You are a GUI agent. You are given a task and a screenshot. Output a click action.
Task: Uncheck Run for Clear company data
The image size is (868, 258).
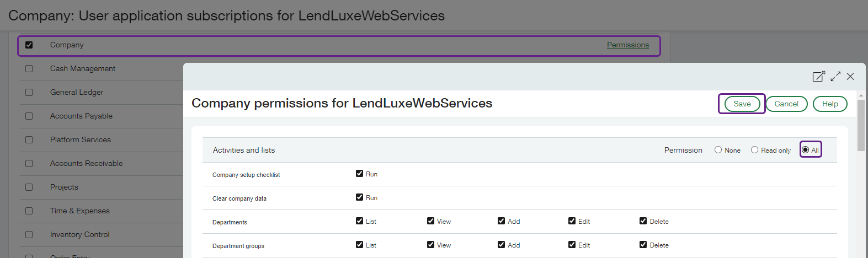pyautogui.click(x=360, y=197)
